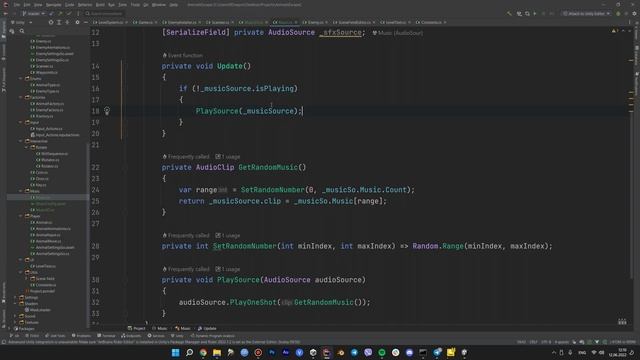Click the search magnifier icon in Explorer panel

coord(22,31)
